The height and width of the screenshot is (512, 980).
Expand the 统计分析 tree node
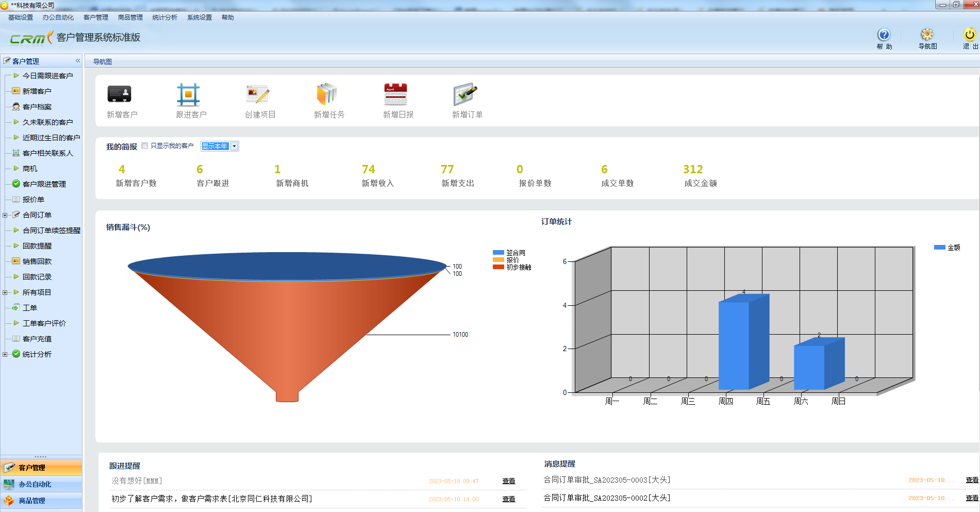[5, 354]
